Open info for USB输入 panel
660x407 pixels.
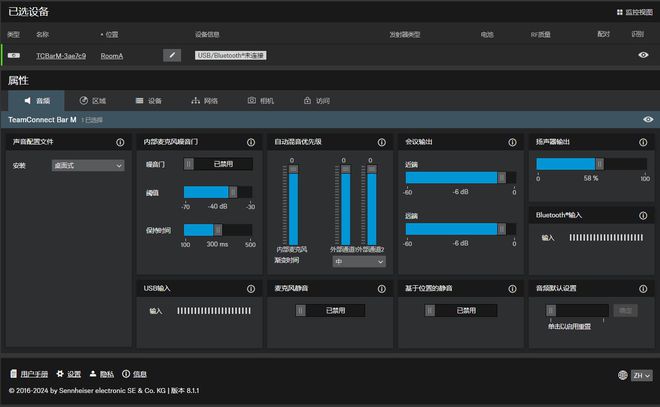pyautogui.click(x=251, y=289)
